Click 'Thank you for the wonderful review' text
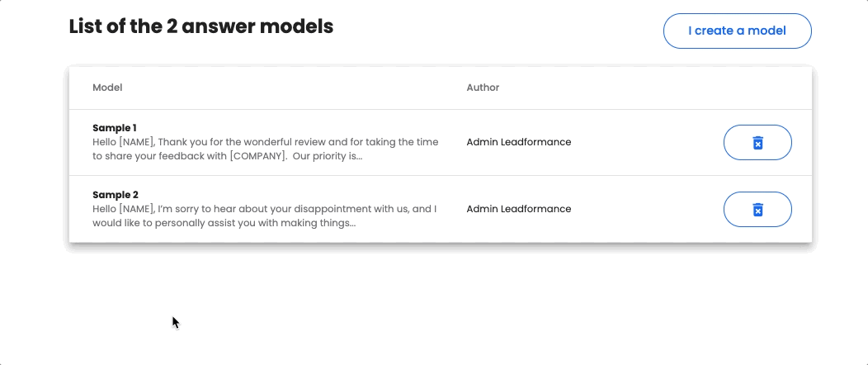 242,142
